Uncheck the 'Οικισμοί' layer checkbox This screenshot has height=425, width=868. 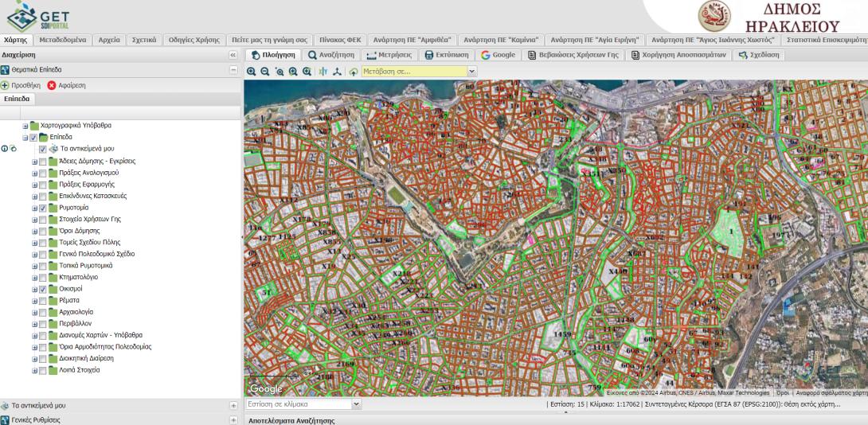(43, 289)
